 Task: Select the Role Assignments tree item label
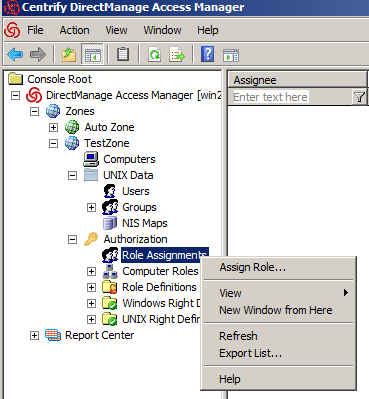pyautogui.click(x=165, y=255)
